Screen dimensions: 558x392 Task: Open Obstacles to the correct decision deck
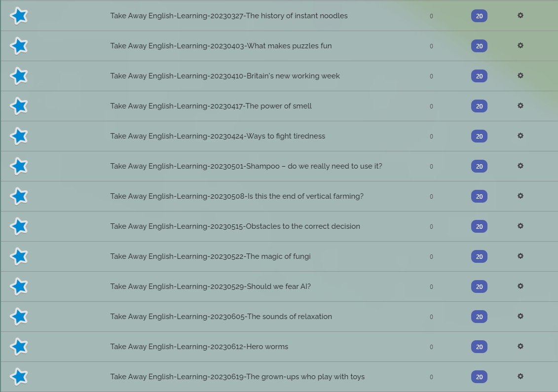click(x=235, y=226)
